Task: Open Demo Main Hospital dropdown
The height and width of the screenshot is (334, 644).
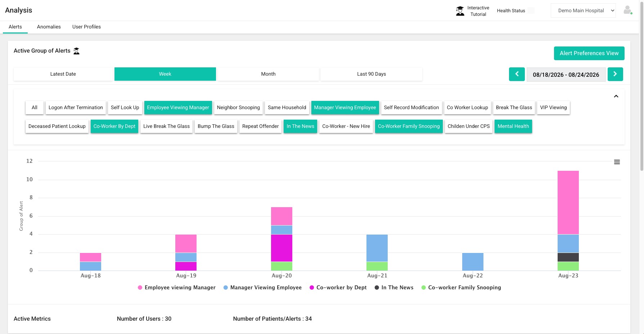Action: (x=583, y=10)
